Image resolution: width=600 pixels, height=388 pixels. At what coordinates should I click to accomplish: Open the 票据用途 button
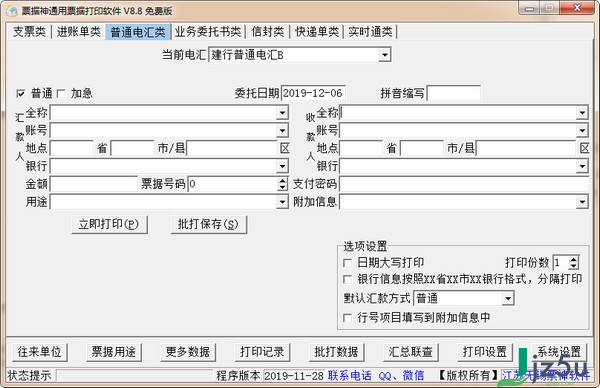pyautogui.click(x=114, y=352)
